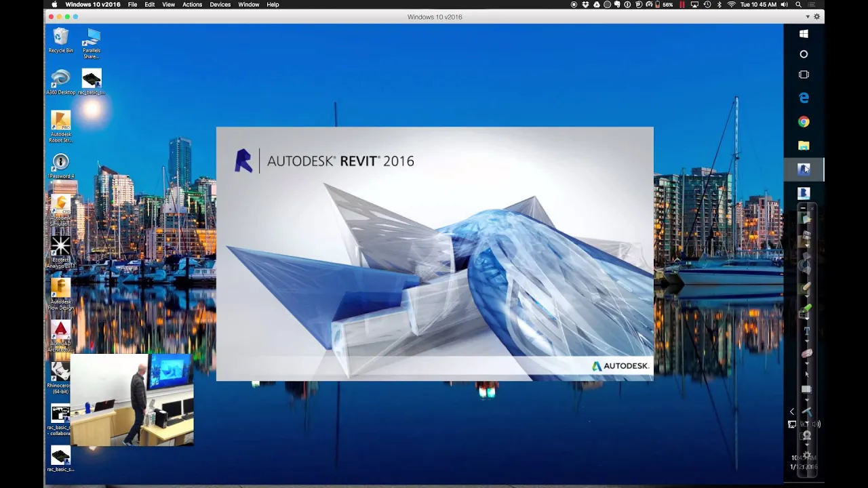Open rac_basic collaboration file icon
The width and height of the screenshot is (868, 488).
click(60, 420)
